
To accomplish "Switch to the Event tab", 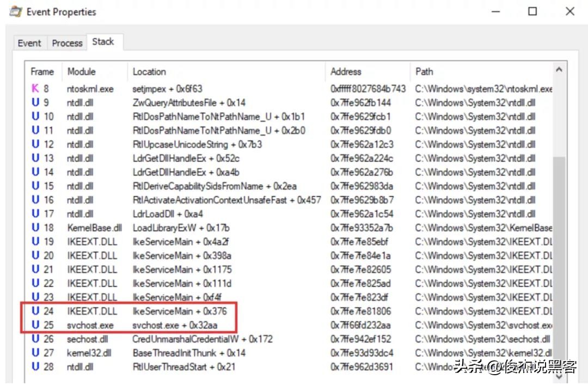I will click(29, 43).
